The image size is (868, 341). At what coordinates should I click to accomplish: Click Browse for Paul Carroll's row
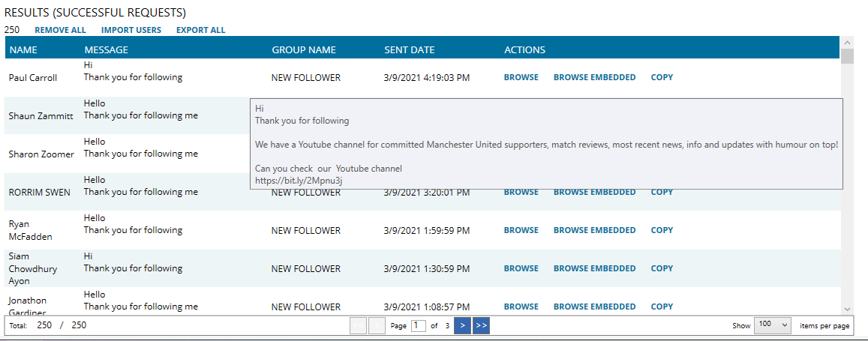click(x=521, y=77)
